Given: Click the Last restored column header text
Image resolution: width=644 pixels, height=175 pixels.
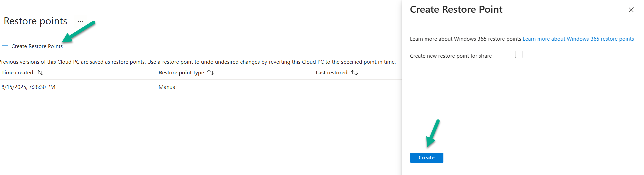Looking at the screenshot, I should tap(331, 73).
